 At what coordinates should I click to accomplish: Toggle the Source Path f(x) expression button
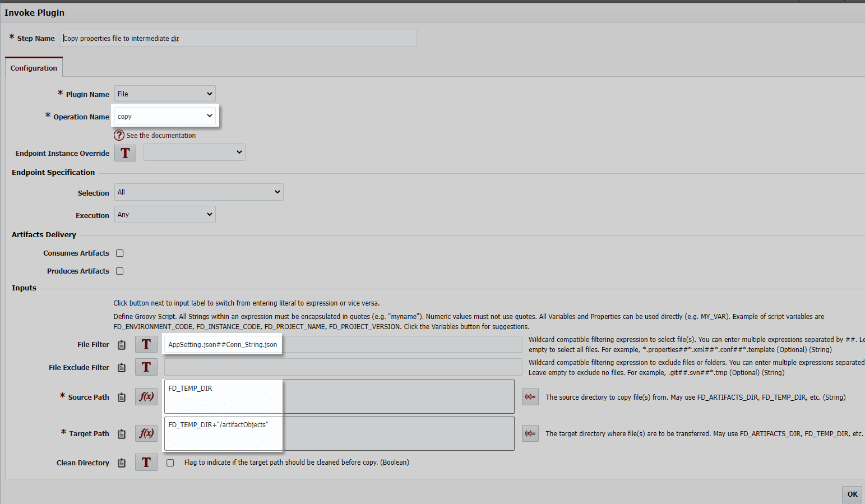point(146,396)
